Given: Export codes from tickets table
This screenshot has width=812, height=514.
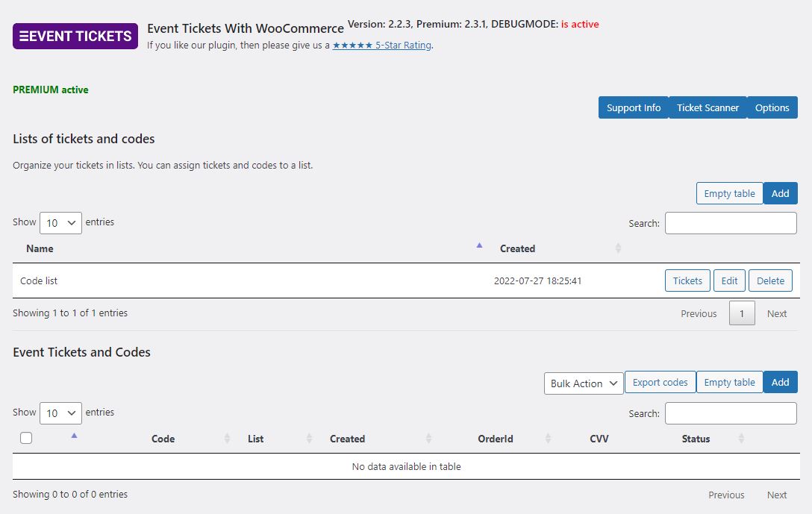Looking at the screenshot, I should pyautogui.click(x=660, y=382).
